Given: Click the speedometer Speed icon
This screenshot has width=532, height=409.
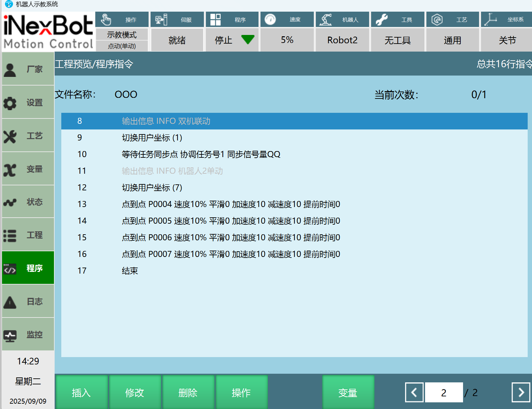Looking at the screenshot, I should 270,20.
